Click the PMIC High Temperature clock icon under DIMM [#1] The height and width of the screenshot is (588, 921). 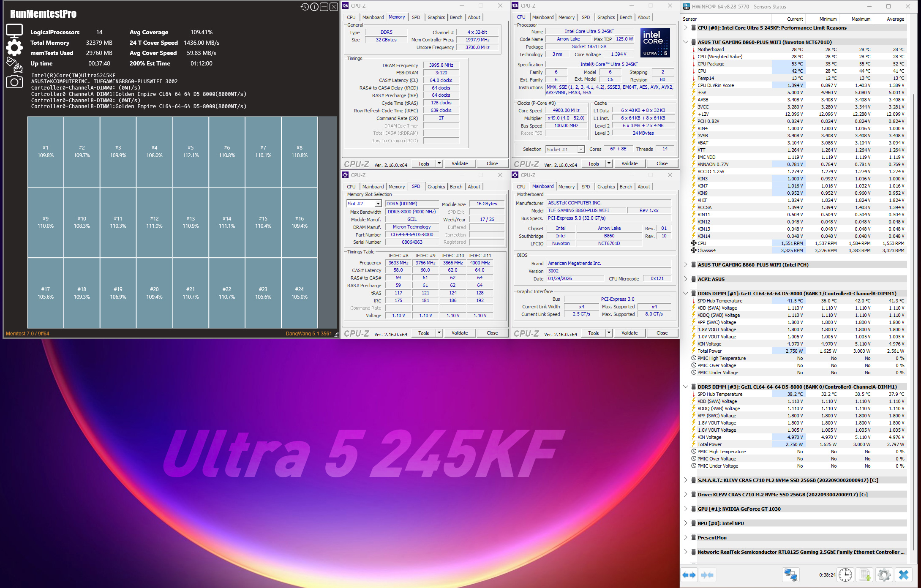click(x=693, y=358)
